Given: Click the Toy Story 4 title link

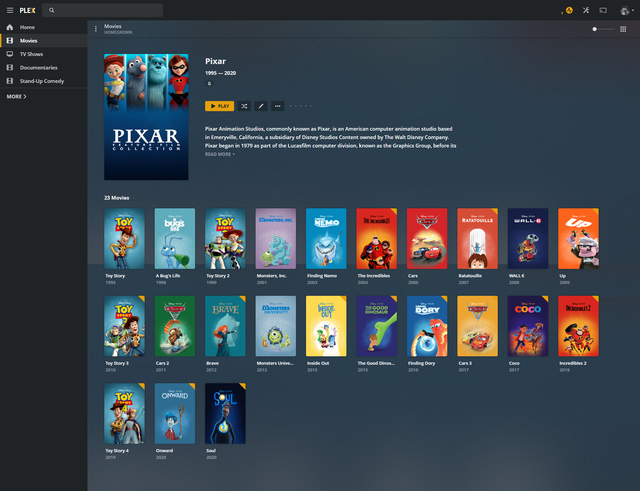Looking at the screenshot, I should click(x=117, y=451).
